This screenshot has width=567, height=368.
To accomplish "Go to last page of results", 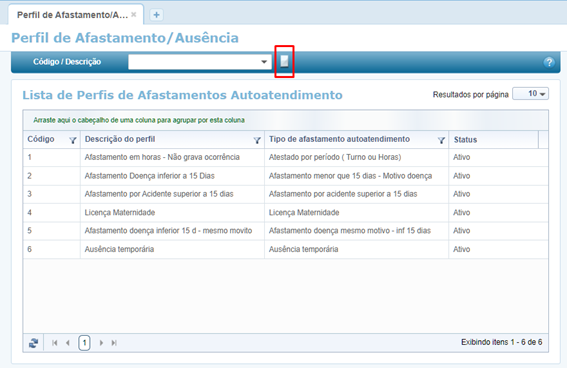I will tap(114, 343).
